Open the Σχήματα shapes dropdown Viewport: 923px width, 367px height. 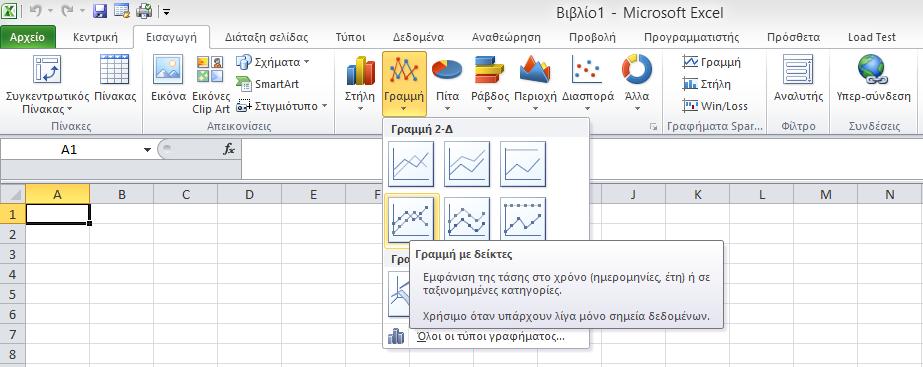click(273, 62)
